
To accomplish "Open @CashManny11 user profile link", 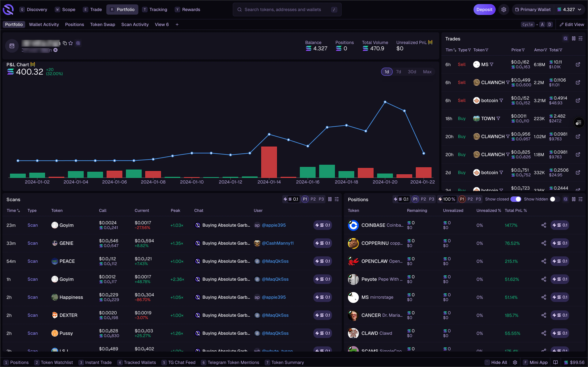I will (x=278, y=243).
